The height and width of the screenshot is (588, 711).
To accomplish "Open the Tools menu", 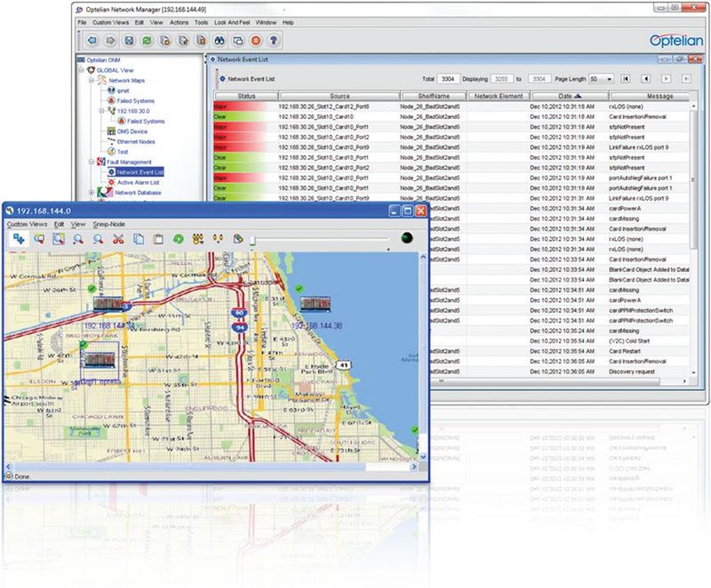I will click(x=201, y=22).
